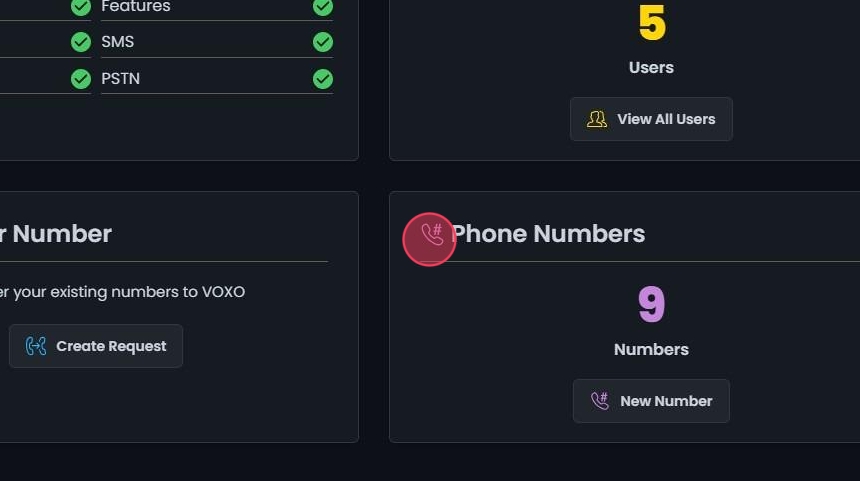
Task: Click the users icon in View All Users
Action: 597,119
